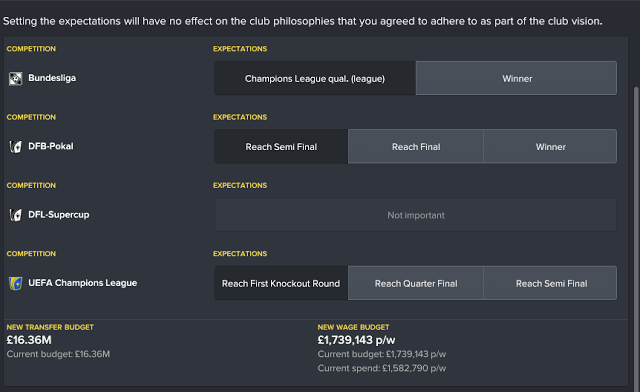640x392 pixels.
Task: Select Bundesliga Winner expectation
Action: 516,78
